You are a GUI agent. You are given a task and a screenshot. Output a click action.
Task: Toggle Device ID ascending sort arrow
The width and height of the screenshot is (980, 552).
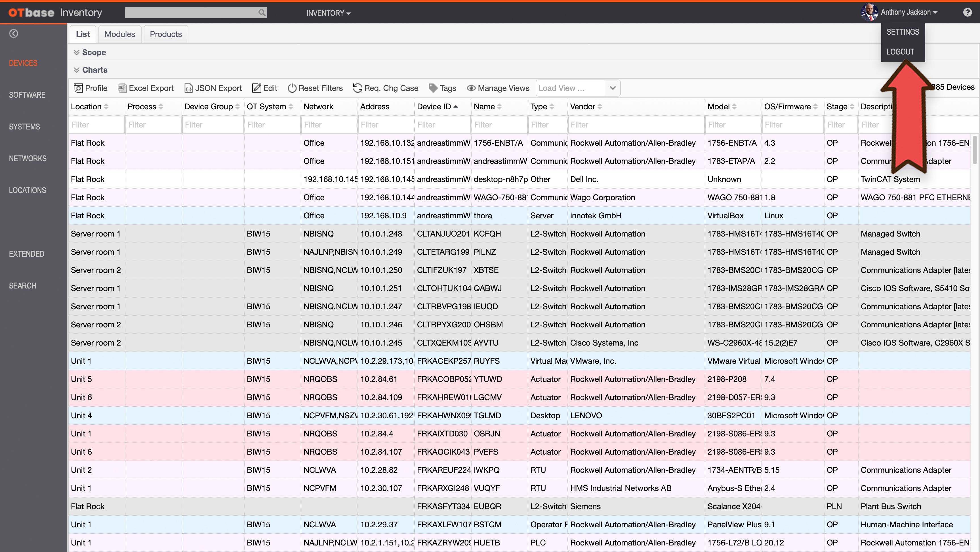pyautogui.click(x=456, y=106)
